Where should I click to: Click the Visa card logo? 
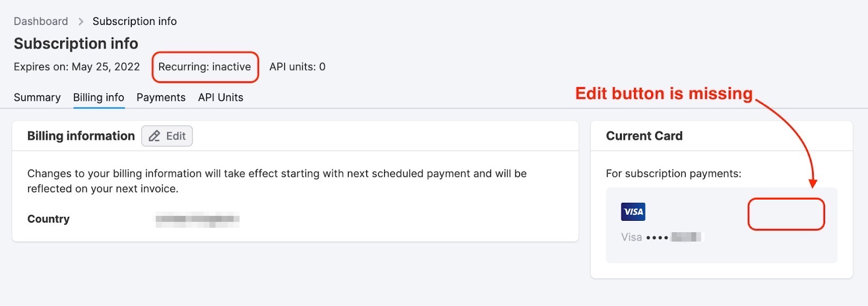[633, 212]
